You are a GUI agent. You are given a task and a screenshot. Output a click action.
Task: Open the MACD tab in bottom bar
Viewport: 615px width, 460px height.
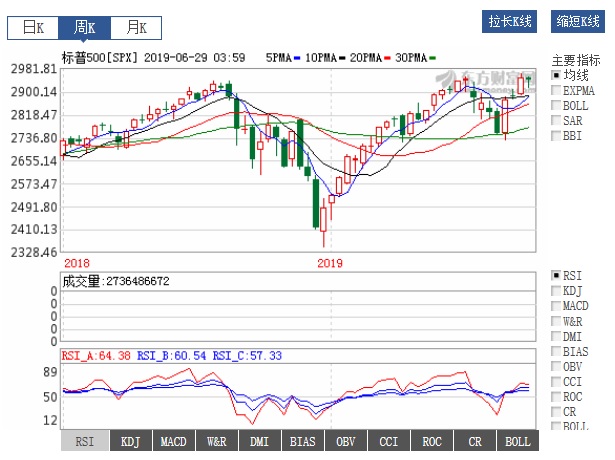173,441
